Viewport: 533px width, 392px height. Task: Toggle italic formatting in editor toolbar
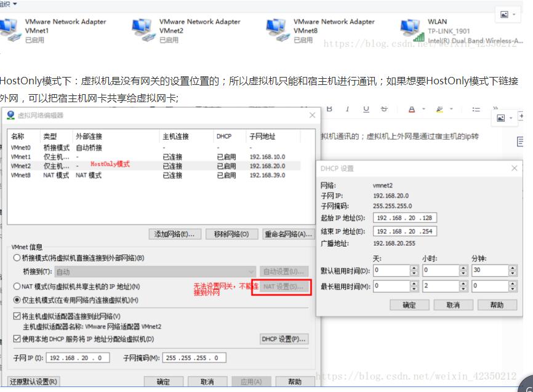tap(347, 109)
